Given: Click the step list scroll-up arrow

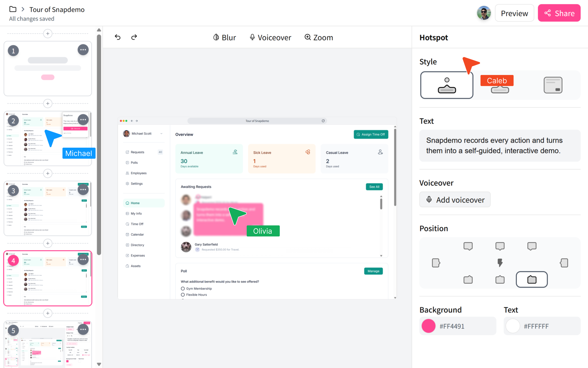Looking at the screenshot, I should [99, 30].
